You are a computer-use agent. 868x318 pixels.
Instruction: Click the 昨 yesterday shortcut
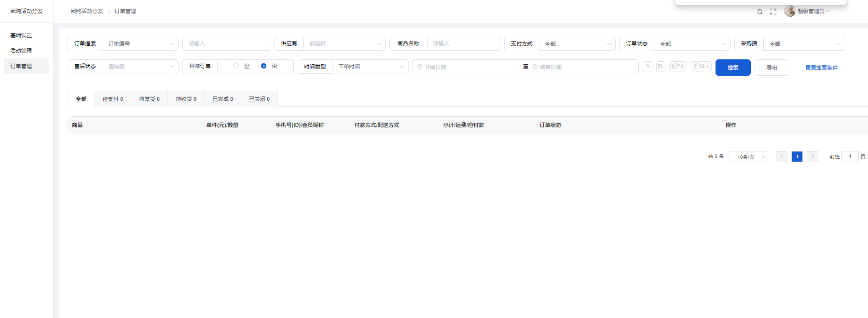click(661, 67)
